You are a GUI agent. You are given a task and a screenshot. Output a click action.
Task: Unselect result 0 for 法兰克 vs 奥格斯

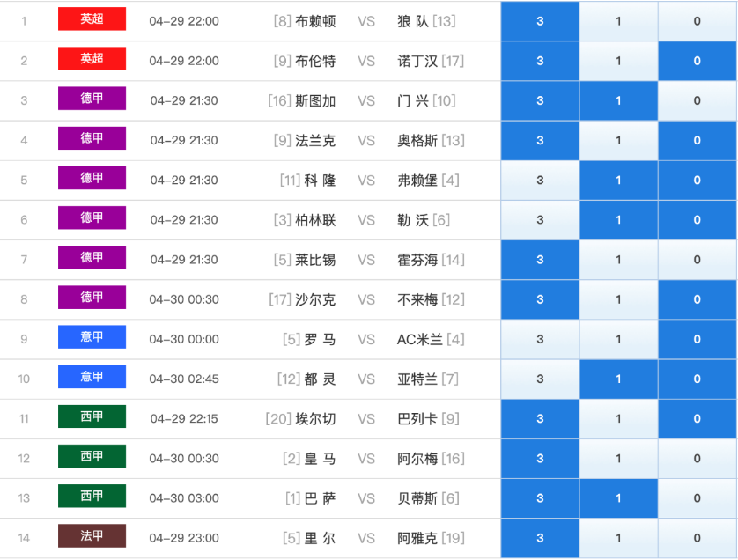[697, 140]
